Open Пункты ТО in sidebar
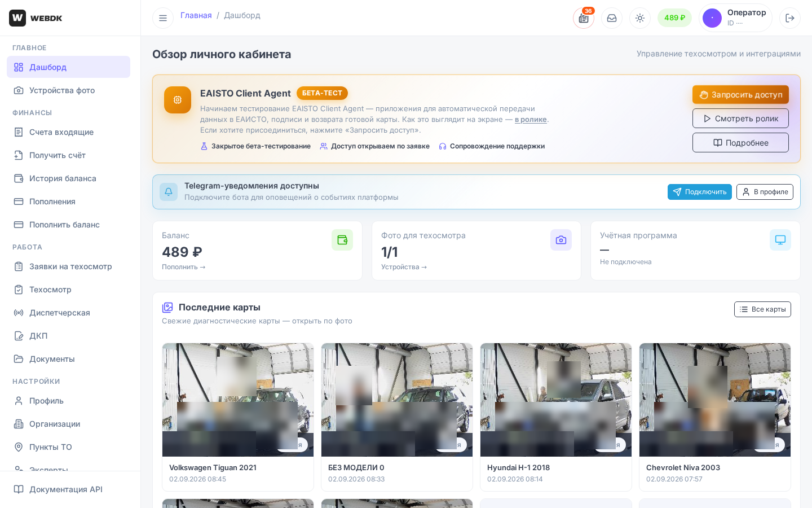The image size is (812, 508). tap(68, 447)
